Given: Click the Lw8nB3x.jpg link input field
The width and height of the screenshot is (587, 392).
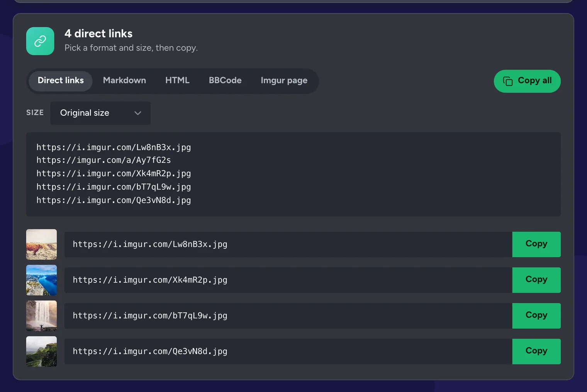Looking at the screenshot, I should pyautogui.click(x=288, y=244).
